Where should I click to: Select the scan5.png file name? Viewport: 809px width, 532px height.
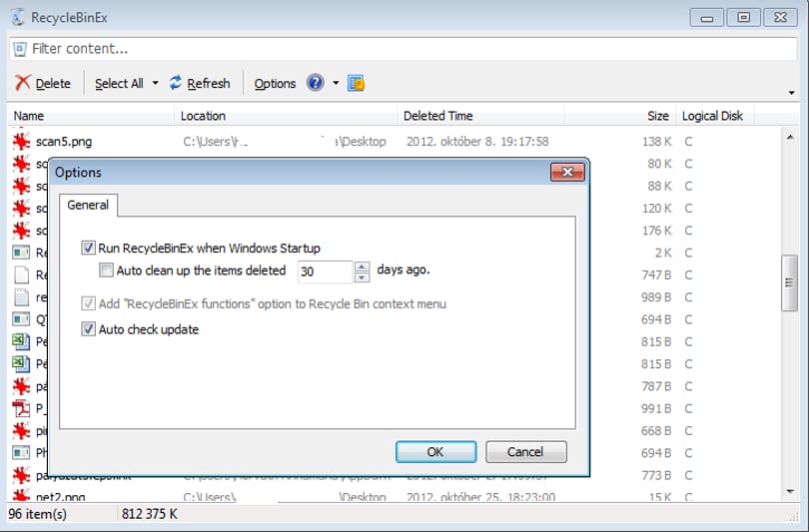coord(64,142)
